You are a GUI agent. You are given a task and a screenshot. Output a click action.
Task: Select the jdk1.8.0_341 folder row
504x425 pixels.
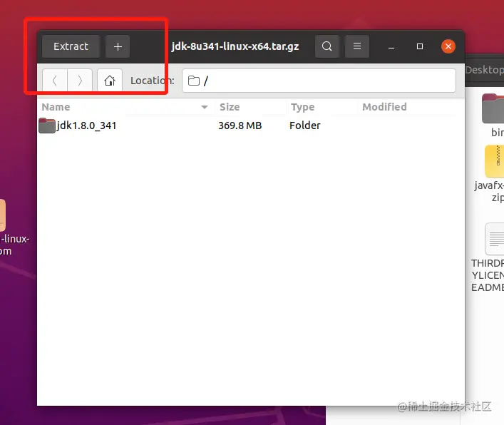point(251,126)
